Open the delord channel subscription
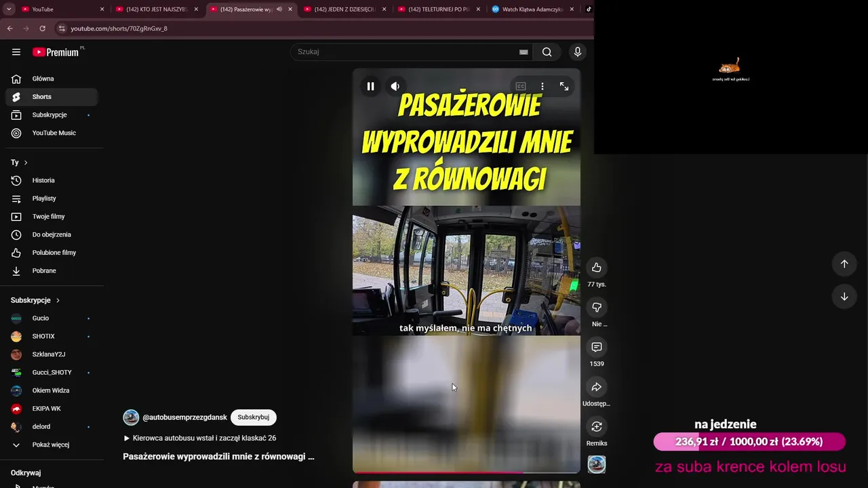Screen dimensions: 868x488 pyautogui.click(x=52, y=427)
